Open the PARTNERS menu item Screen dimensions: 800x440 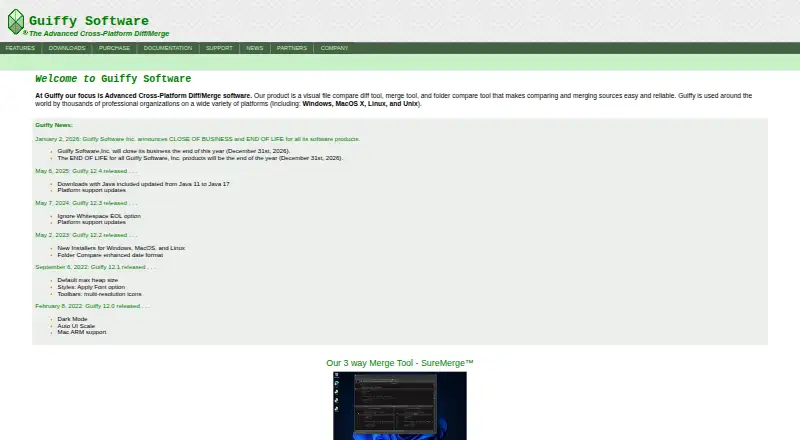[292, 48]
